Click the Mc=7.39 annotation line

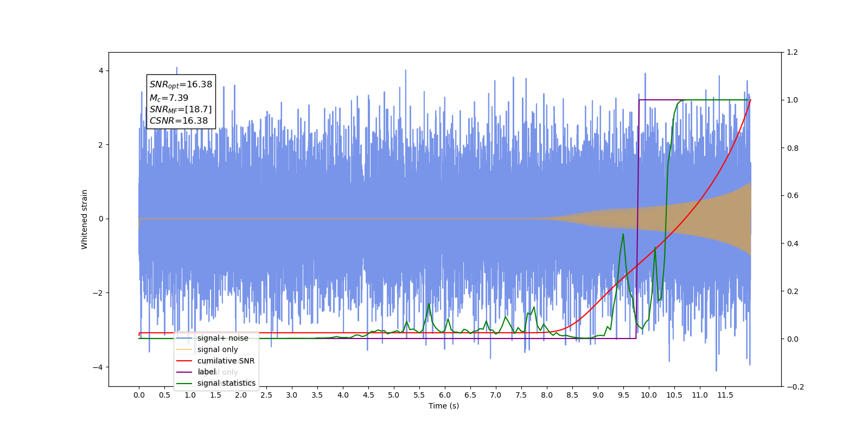point(169,98)
